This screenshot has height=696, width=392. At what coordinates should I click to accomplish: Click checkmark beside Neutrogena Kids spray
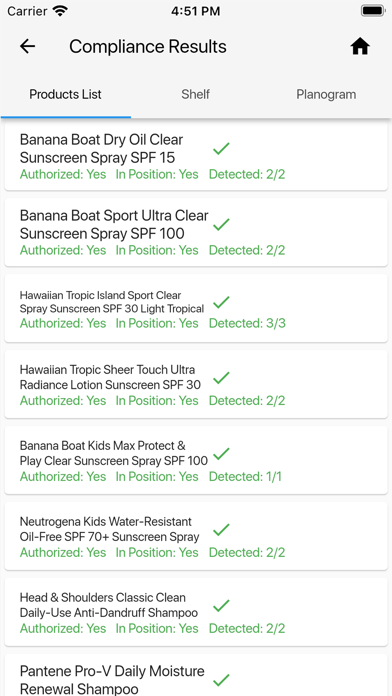click(x=221, y=530)
